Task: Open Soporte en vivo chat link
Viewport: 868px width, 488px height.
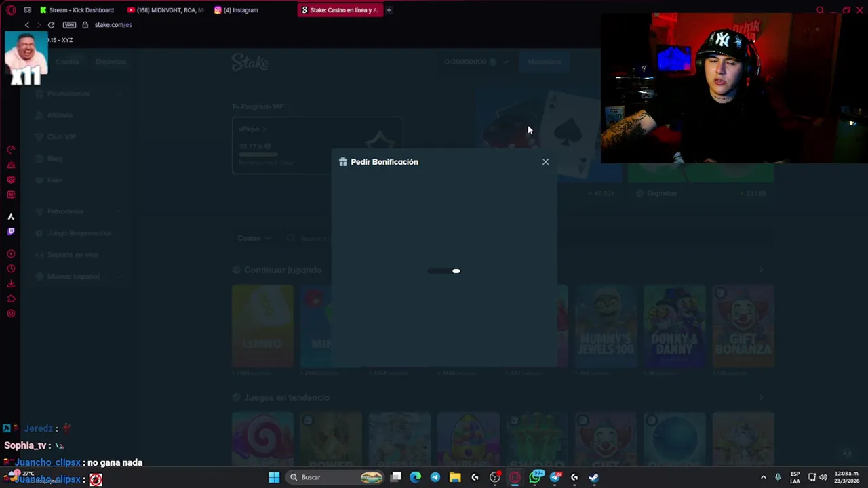Action: 73,255
